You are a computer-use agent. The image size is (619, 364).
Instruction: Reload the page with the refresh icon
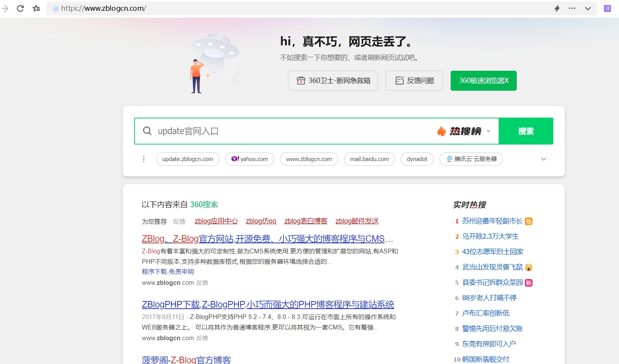click(x=20, y=8)
